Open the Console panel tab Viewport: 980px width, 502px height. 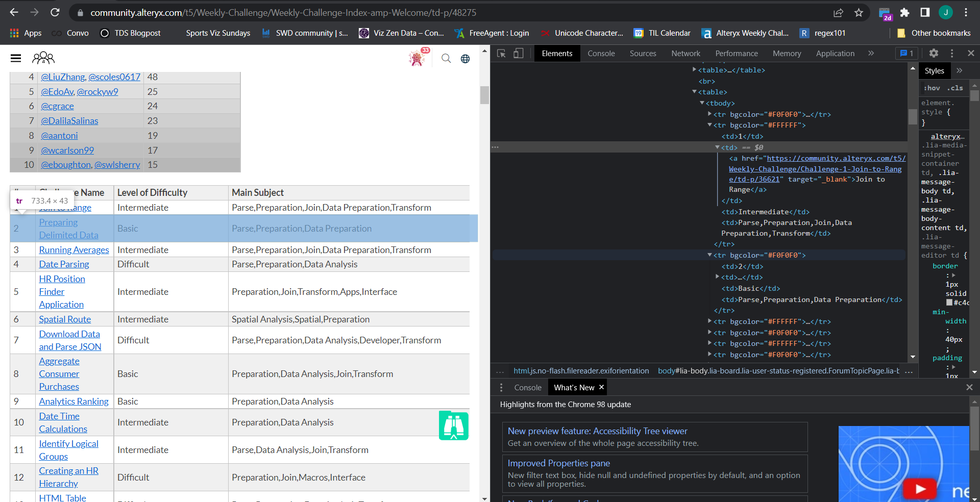click(601, 54)
